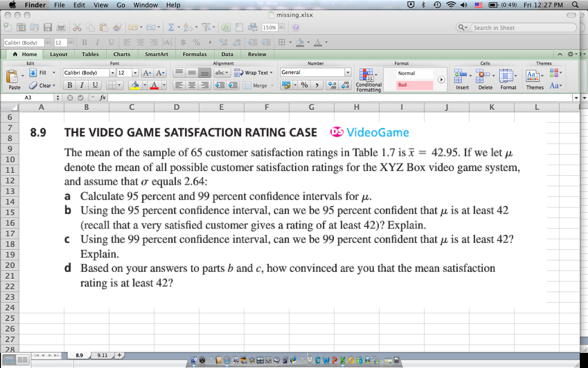Expand the formula bar arrow

point(577,98)
